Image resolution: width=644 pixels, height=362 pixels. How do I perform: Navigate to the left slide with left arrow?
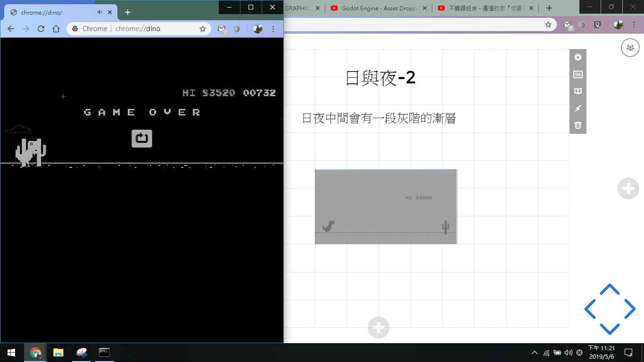590,309
